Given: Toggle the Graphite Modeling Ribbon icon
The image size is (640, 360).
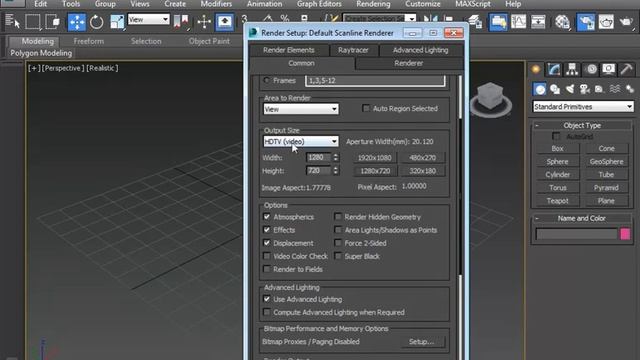Looking at the screenshot, I should tap(498, 22).
